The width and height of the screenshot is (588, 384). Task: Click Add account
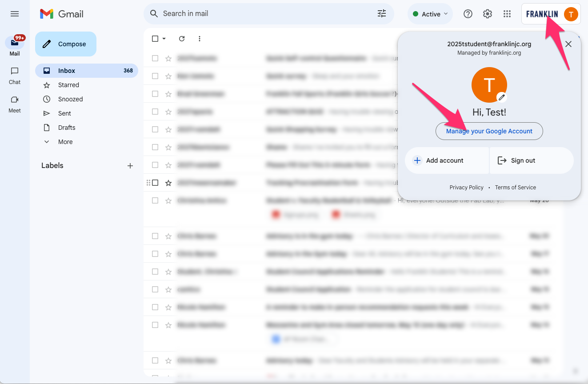[x=447, y=160]
